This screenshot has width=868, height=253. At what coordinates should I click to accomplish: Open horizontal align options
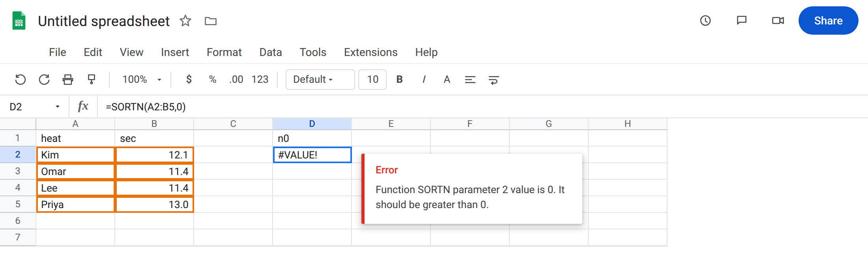(x=470, y=80)
